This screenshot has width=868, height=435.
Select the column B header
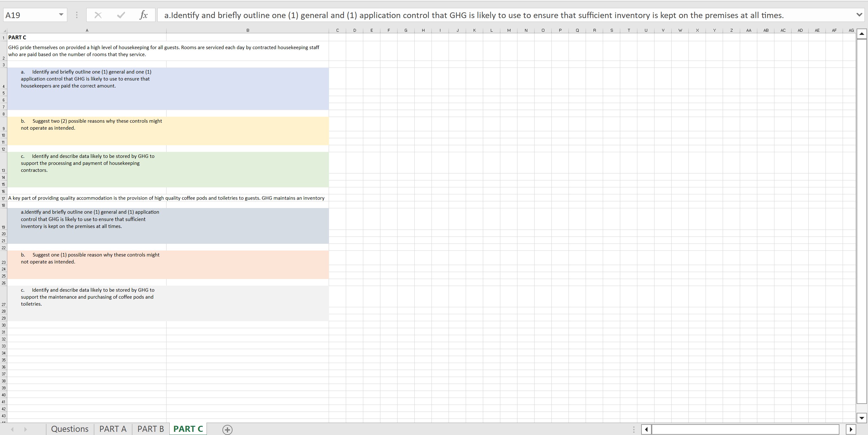248,30
